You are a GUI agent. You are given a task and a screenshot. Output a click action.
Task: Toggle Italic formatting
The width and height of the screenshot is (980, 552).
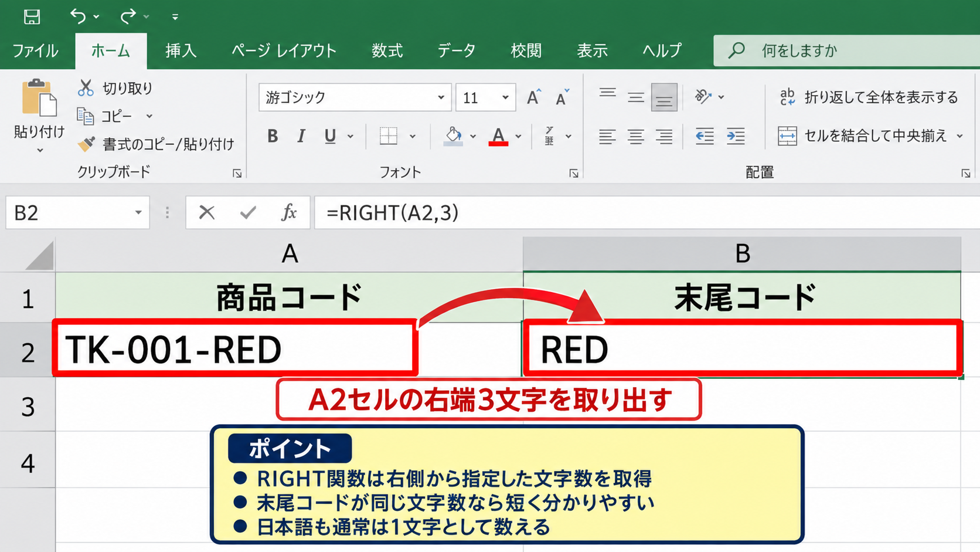point(301,136)
